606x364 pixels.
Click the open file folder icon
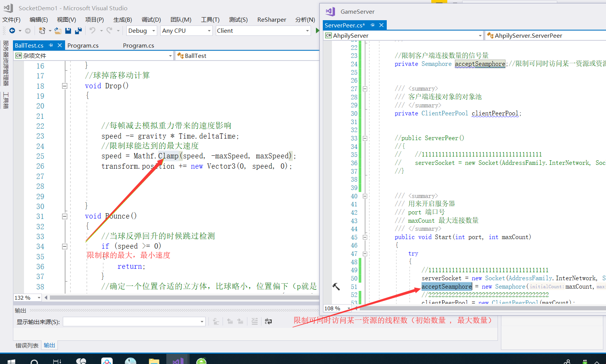57,30
